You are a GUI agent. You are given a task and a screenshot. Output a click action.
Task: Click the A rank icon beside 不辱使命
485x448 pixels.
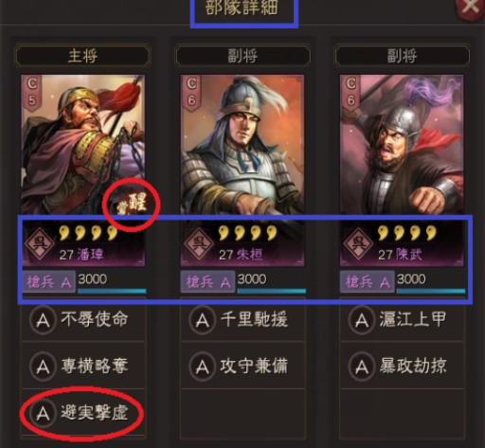43,319
